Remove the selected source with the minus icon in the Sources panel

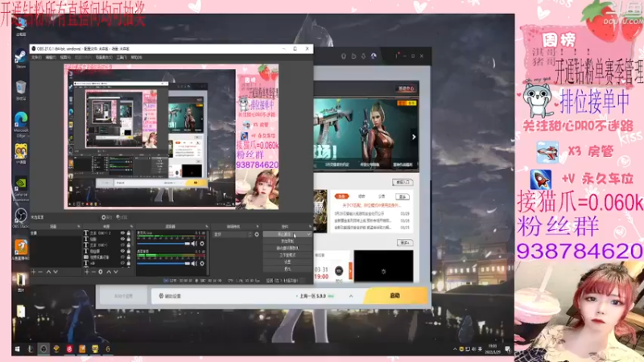[x=93, y=272]
